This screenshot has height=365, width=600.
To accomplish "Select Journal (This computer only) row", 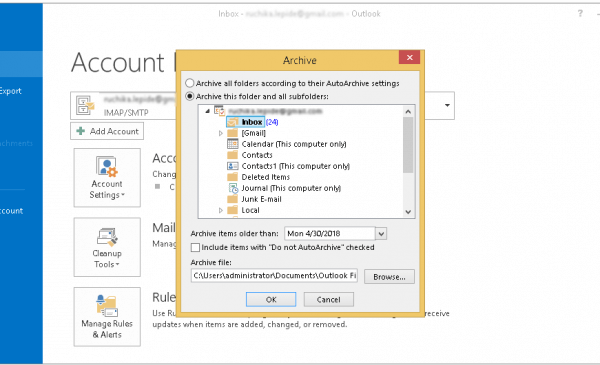I will (x=291, y=188).
